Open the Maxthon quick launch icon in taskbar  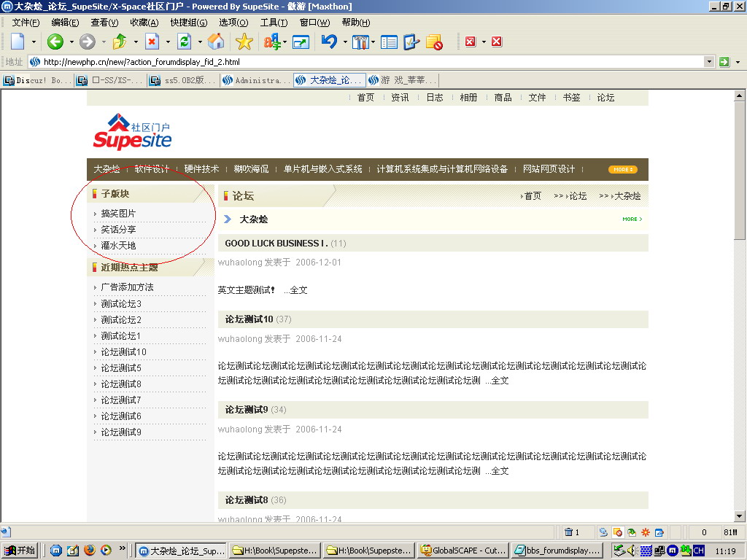[56, 551]
